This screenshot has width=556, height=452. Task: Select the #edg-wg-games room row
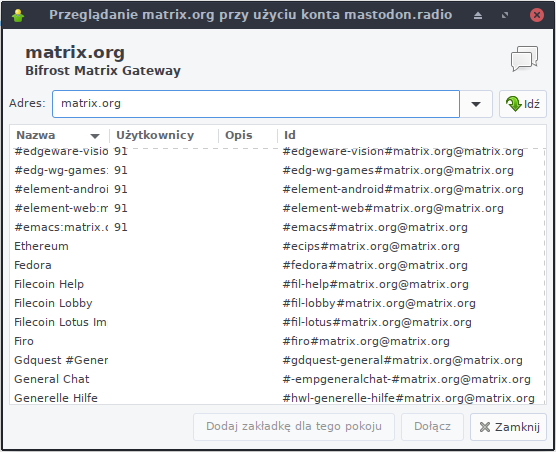point(277,170)
